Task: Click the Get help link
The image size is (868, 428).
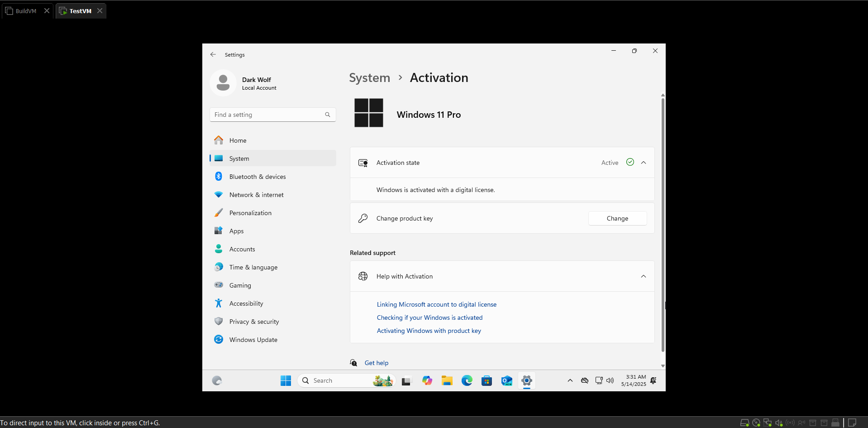Action: [x=377, y=363]
